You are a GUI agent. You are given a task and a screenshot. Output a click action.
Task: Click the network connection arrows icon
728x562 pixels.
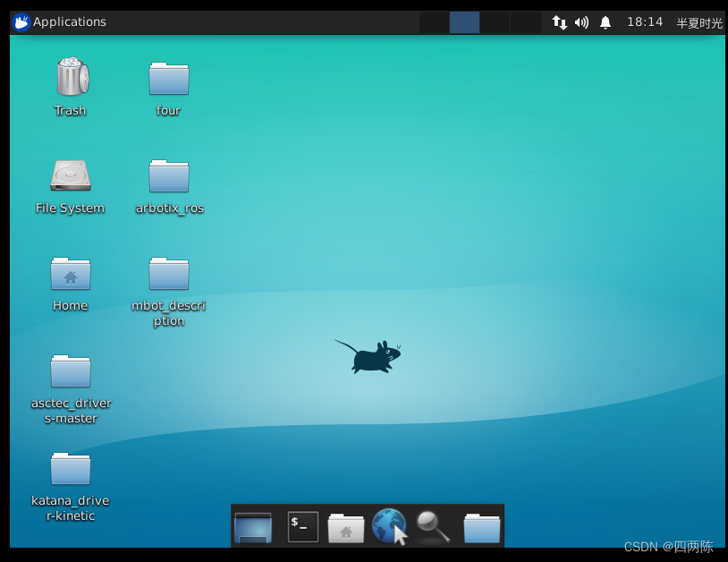[560, 22]
